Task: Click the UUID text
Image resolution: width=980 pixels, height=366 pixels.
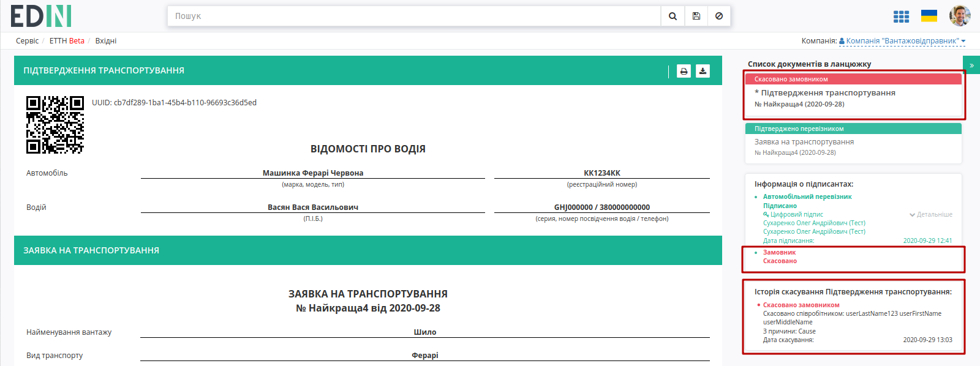Action: pos(174,103)
